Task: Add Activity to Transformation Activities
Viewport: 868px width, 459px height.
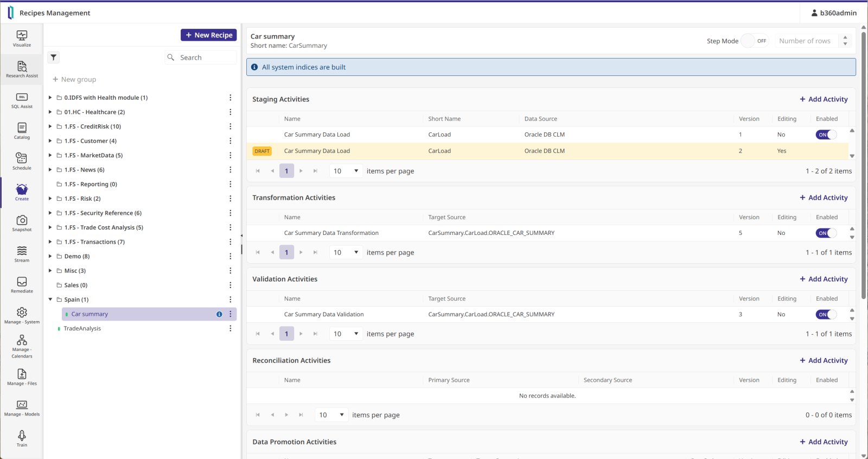Action: pyautogui.click(x=824, y=198)
